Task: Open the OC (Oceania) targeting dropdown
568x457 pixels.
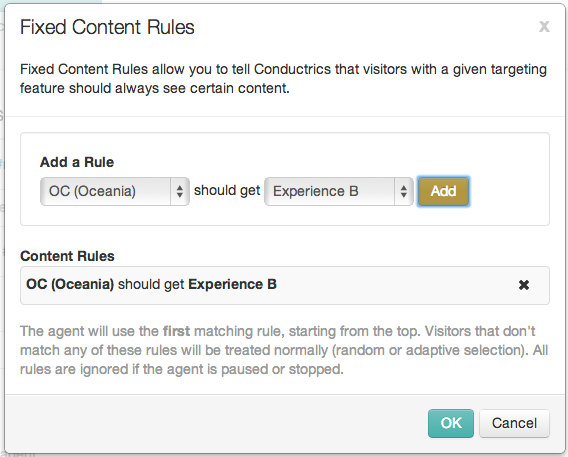Action: tap(114, 191)
